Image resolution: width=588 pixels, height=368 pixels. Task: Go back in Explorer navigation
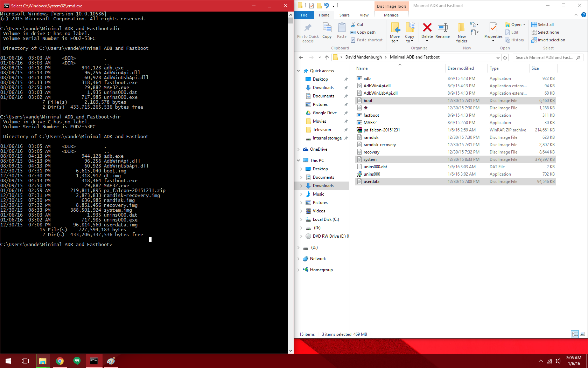coord(301,57)
